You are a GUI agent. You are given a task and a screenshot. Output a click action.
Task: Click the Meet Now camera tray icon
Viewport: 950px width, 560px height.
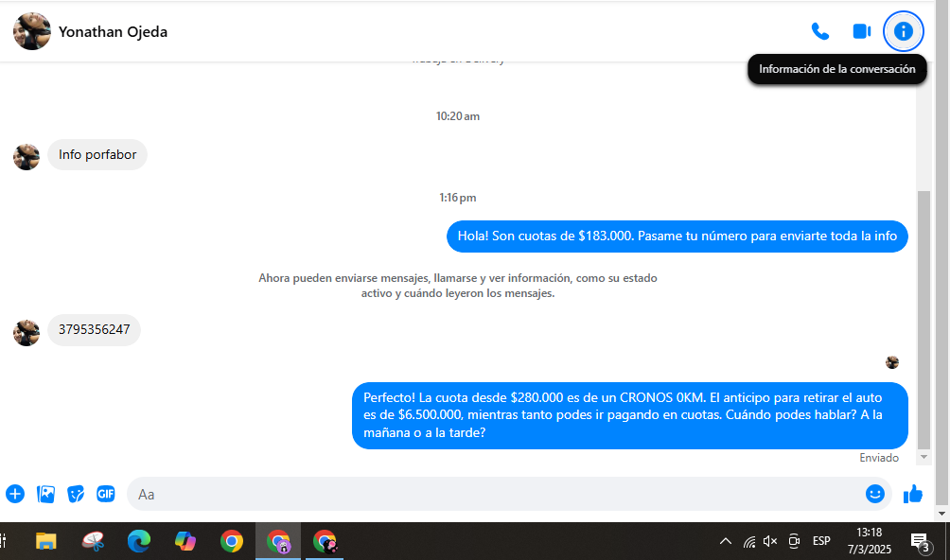(x=794, y=541)
